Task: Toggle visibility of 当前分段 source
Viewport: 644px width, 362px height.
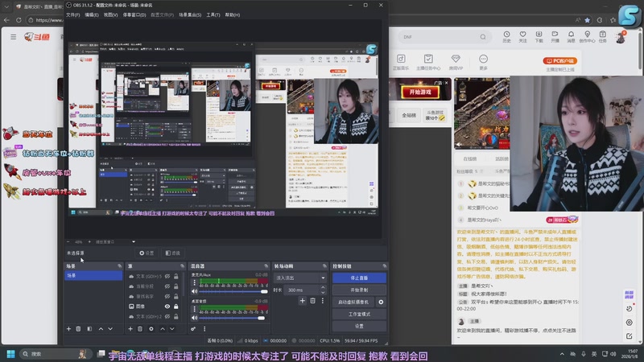Action: click(167, 286)
